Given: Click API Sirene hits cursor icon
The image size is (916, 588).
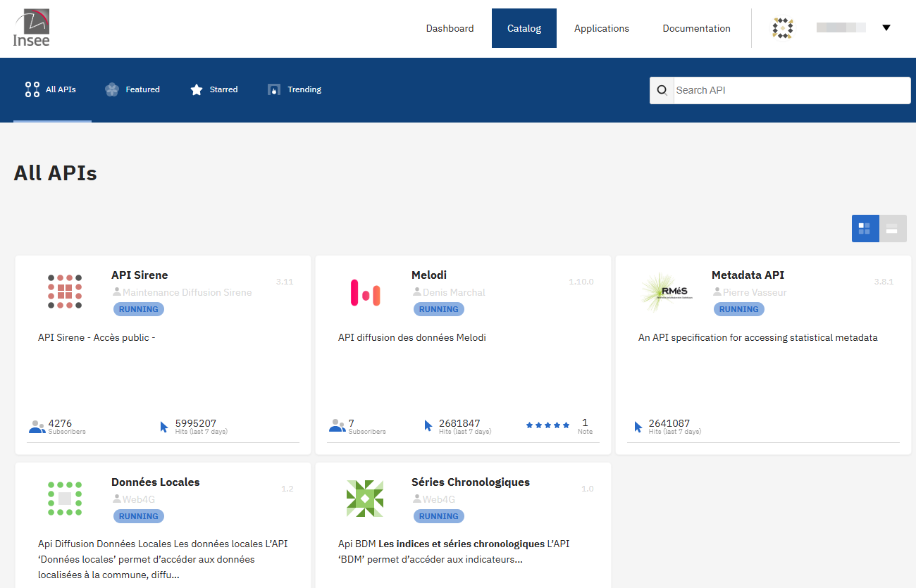Looking at the screenshot, I should [x=164, y=427].
